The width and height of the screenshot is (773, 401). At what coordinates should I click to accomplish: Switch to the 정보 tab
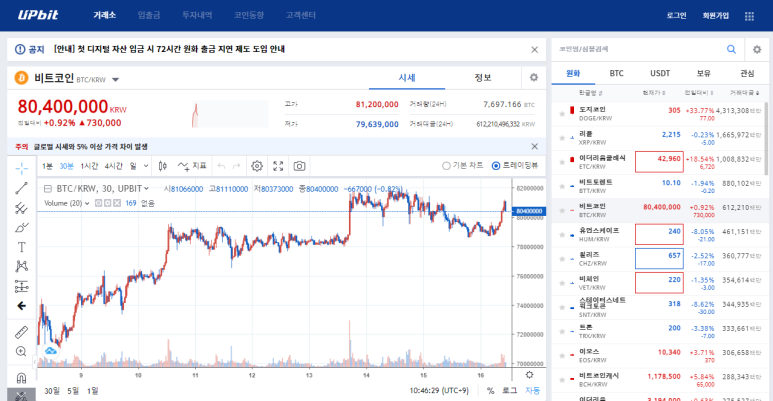[x=483, y=77]
